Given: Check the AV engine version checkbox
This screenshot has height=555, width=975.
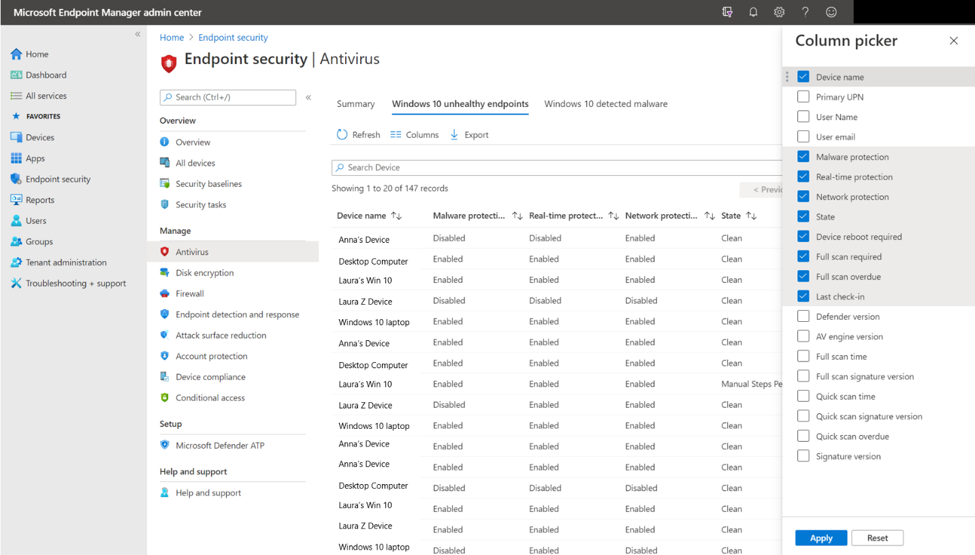Looking at the screenshot, I should [x=803, y=336].
